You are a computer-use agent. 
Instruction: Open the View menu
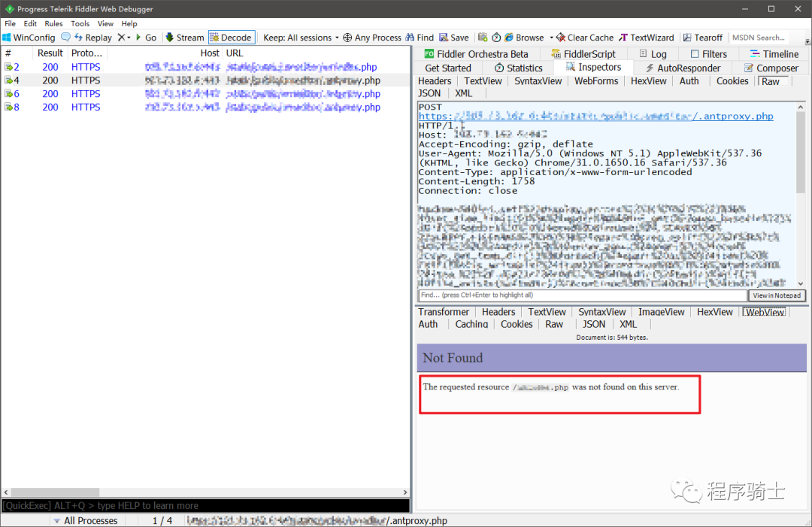(x=105, y=23)
